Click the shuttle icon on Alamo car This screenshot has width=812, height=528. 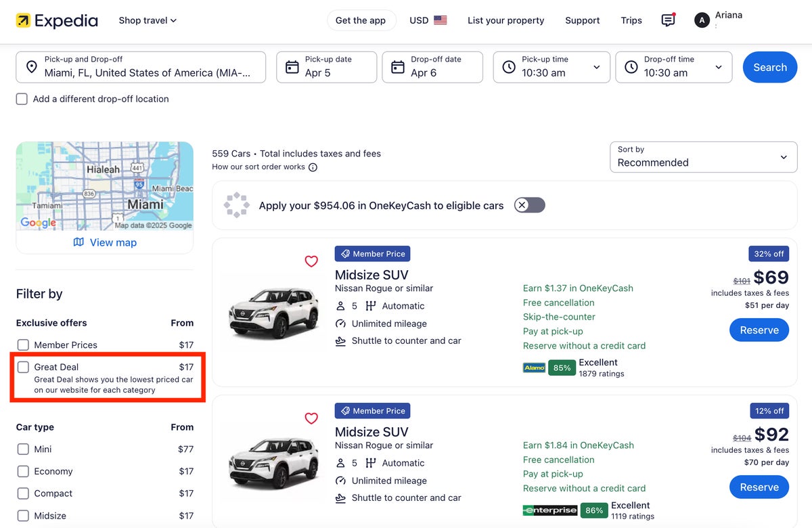pos(340,340)
